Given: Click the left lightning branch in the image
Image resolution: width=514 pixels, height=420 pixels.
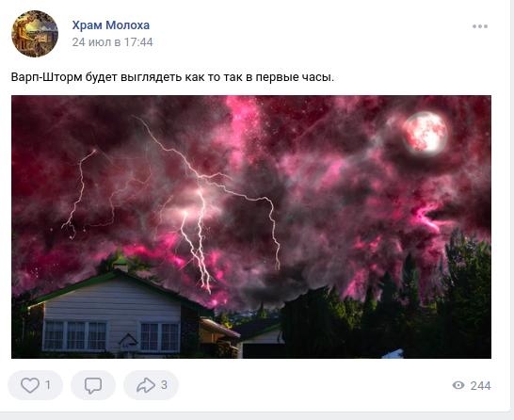Looking at the screenshot, I should (79, 193).
